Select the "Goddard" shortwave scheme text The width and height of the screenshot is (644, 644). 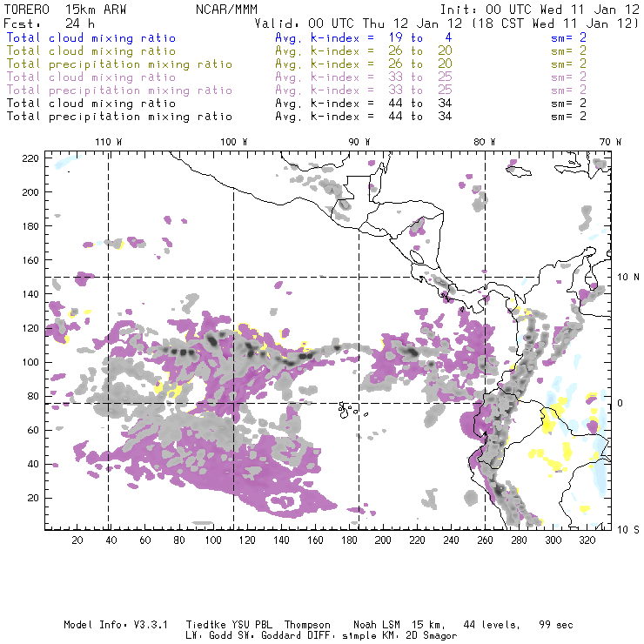pos(281,636)
